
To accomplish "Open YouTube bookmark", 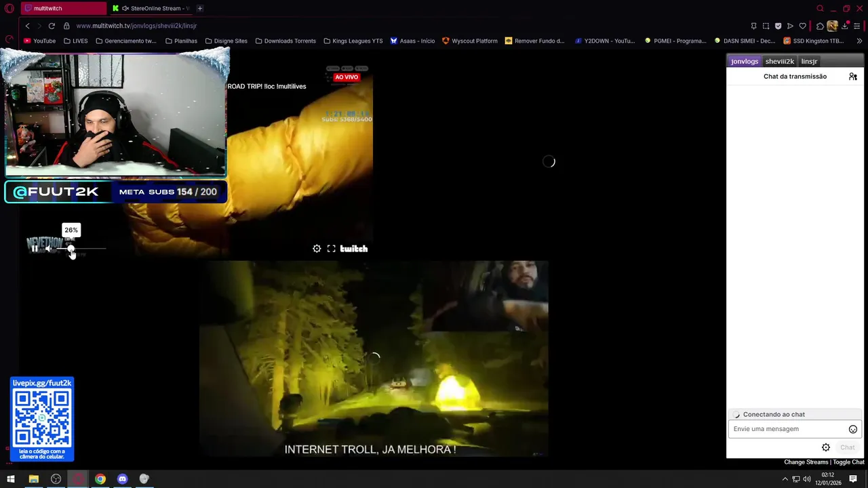I will pyautogui.click(x=39, y=41).
